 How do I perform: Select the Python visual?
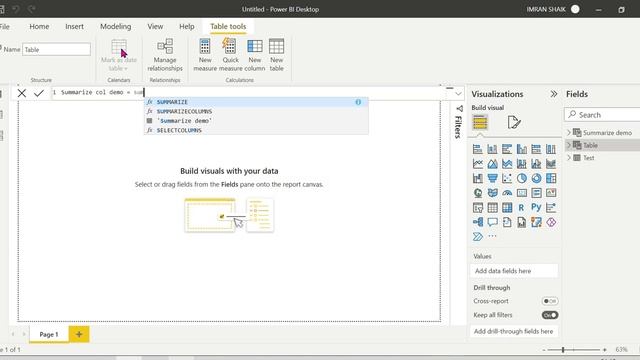click(536, 208)
